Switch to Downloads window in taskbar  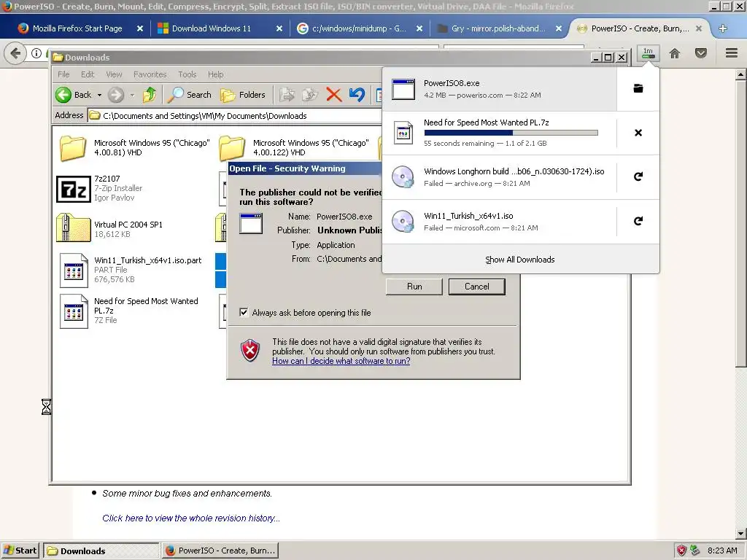click(x=101, y=551)
